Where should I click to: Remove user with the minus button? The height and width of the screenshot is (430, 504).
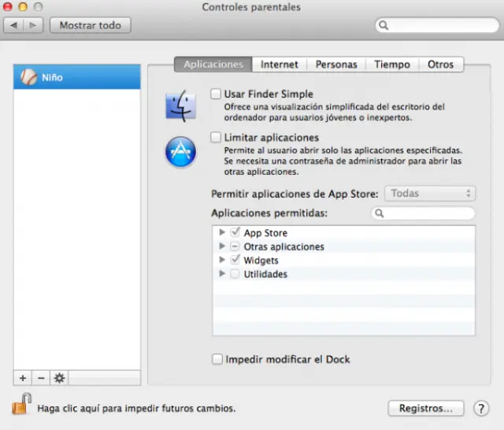click(41, 378)
